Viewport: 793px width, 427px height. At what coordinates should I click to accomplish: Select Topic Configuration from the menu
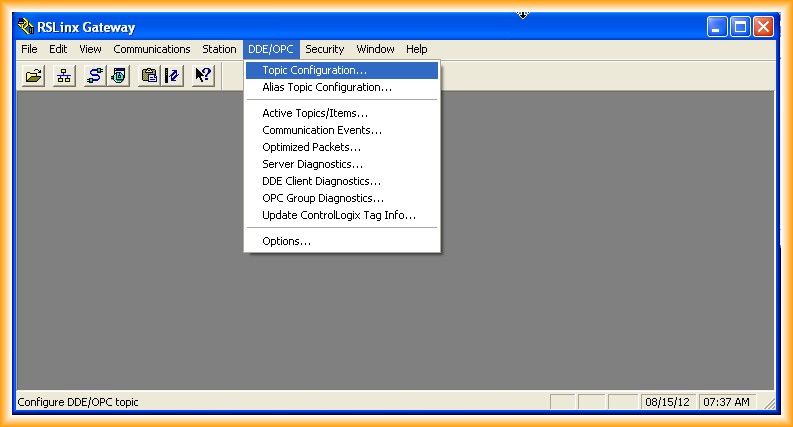[314, 71]
